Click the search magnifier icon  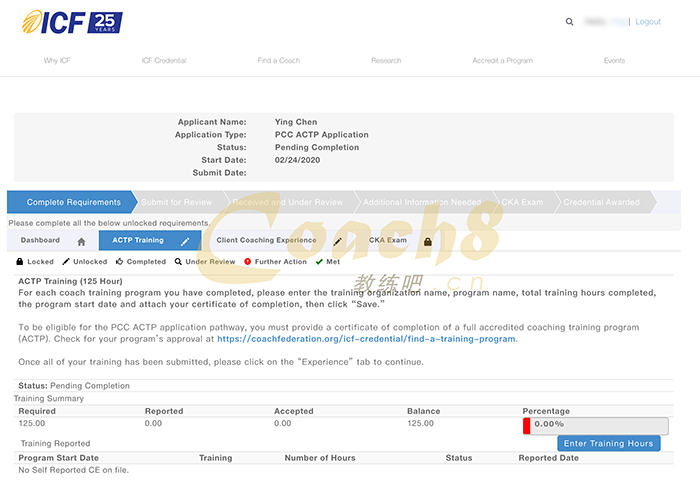pyautogui.click(x=570, y=21)
